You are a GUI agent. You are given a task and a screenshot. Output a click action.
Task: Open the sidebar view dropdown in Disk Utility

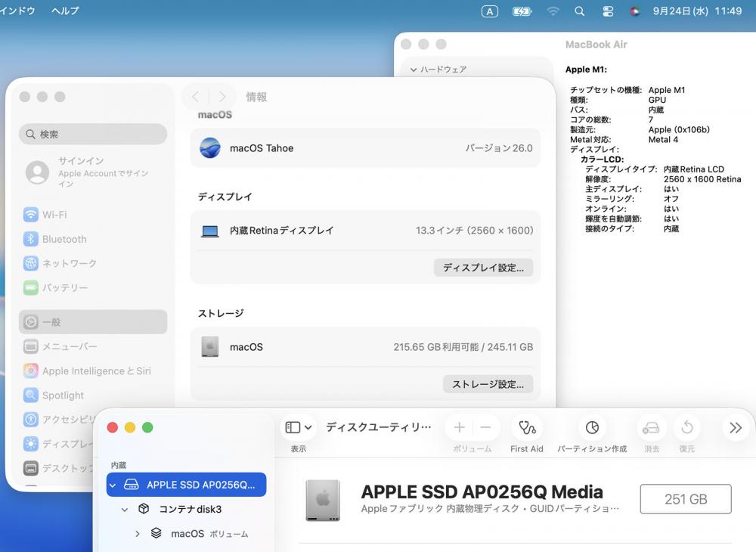click(299, 428)
